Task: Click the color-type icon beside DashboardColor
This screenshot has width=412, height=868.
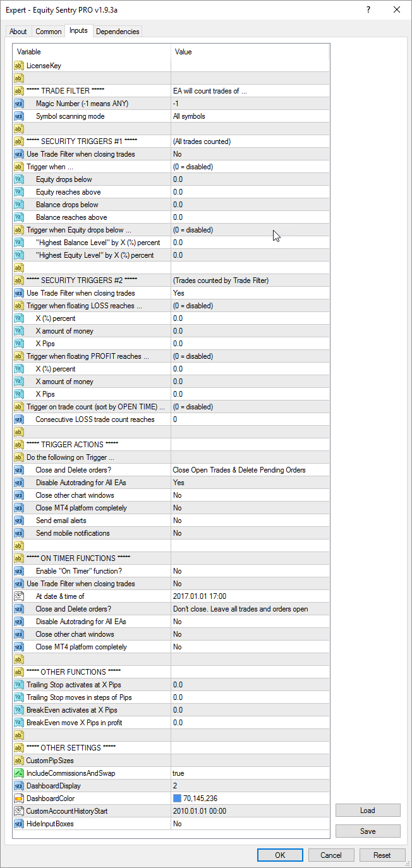Action: (x=18, y=799)
